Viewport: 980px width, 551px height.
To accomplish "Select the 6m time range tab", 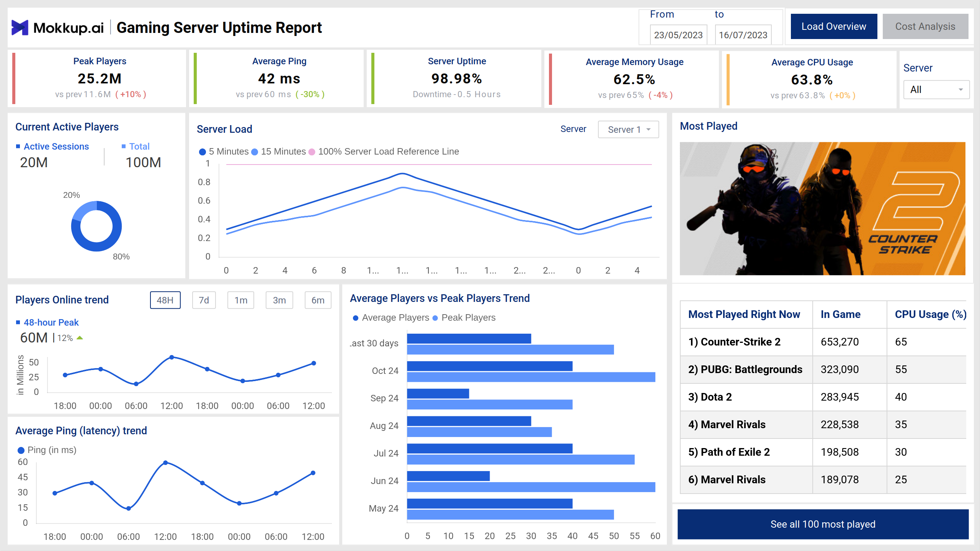I will coord(318,300).
